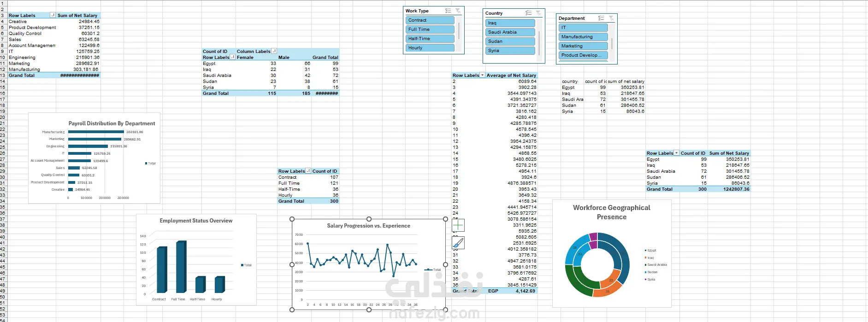Select the Male column header
The height and width of the screenshot is (322, 868).
tap(294, 57)
